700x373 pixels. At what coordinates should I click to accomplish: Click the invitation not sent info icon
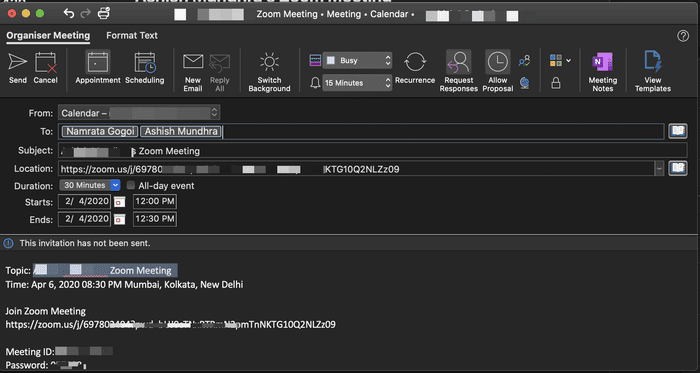[x=8, y=243]
